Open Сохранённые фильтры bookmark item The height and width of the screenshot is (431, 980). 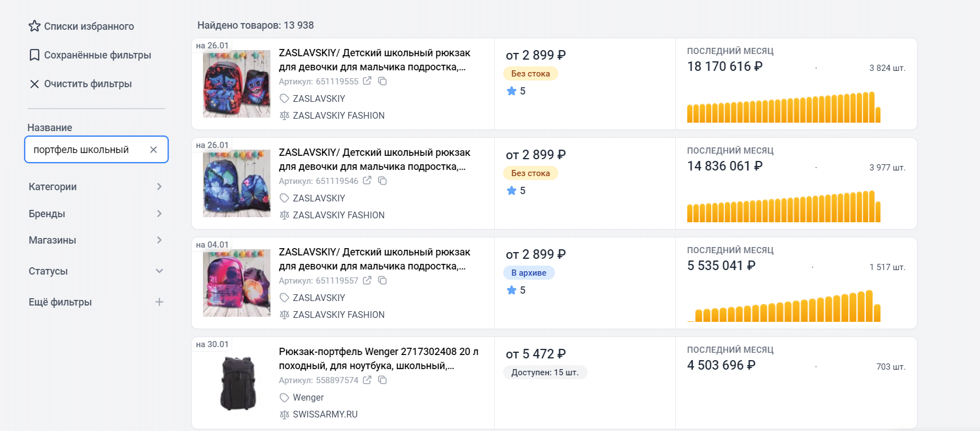click(90, 55)
